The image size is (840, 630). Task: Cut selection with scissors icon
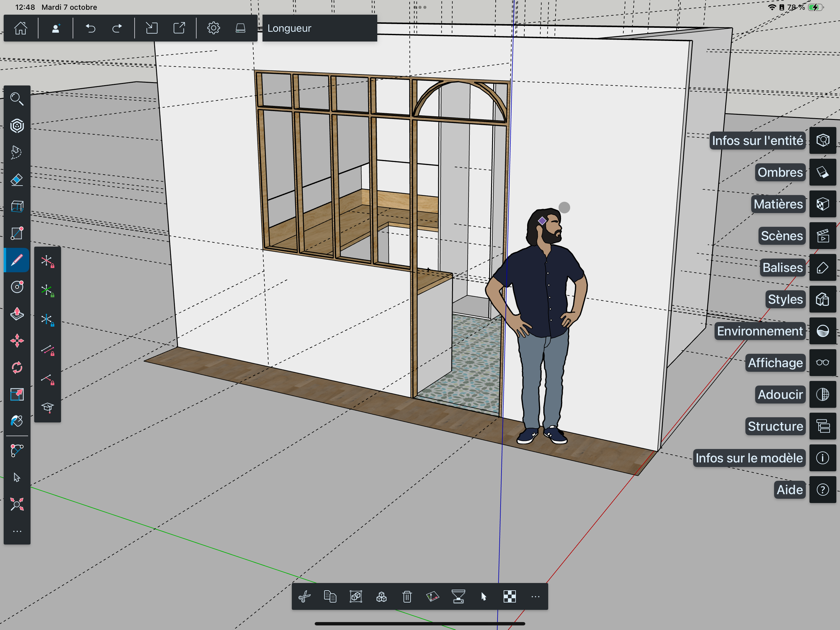305,597
